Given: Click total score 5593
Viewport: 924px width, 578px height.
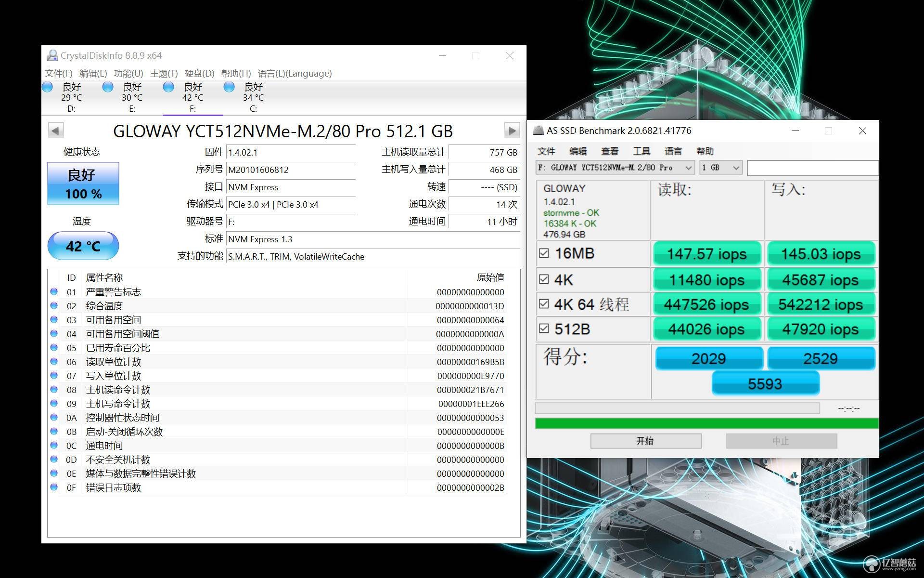Looking at the screenshot, I should tap(765, 384).
